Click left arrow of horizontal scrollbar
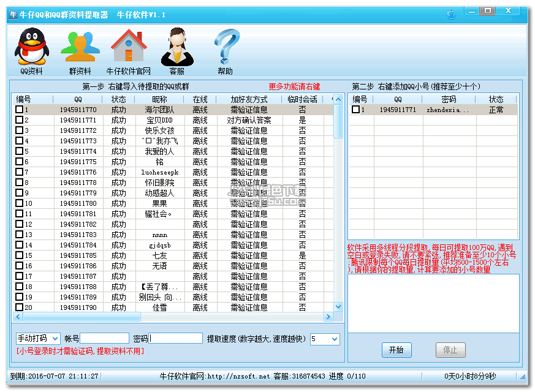This screenshot has height=392, width=535. click(18, 317)
